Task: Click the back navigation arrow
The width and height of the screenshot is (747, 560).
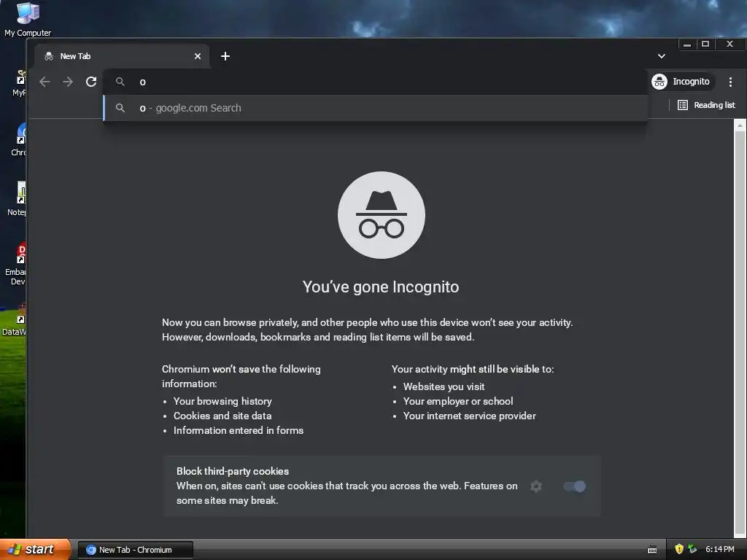Action: point(44,82)
